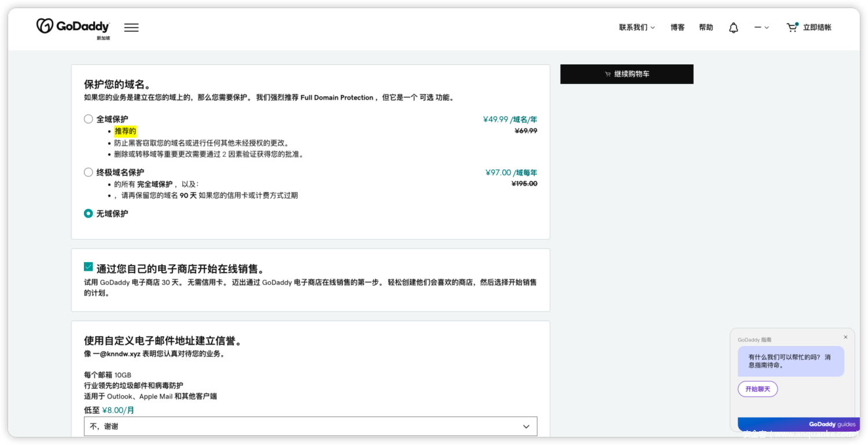Select the 无域保护 radio option
The image size is (868, 445).
point(89,214)
